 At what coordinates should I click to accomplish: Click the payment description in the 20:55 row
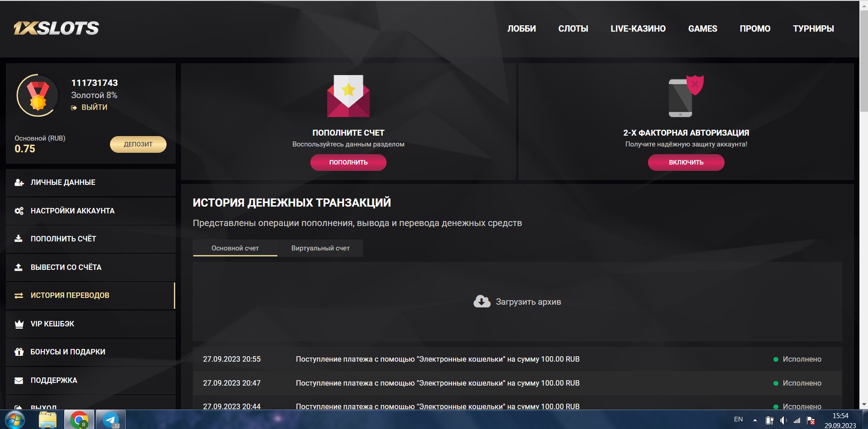point(438,359)
